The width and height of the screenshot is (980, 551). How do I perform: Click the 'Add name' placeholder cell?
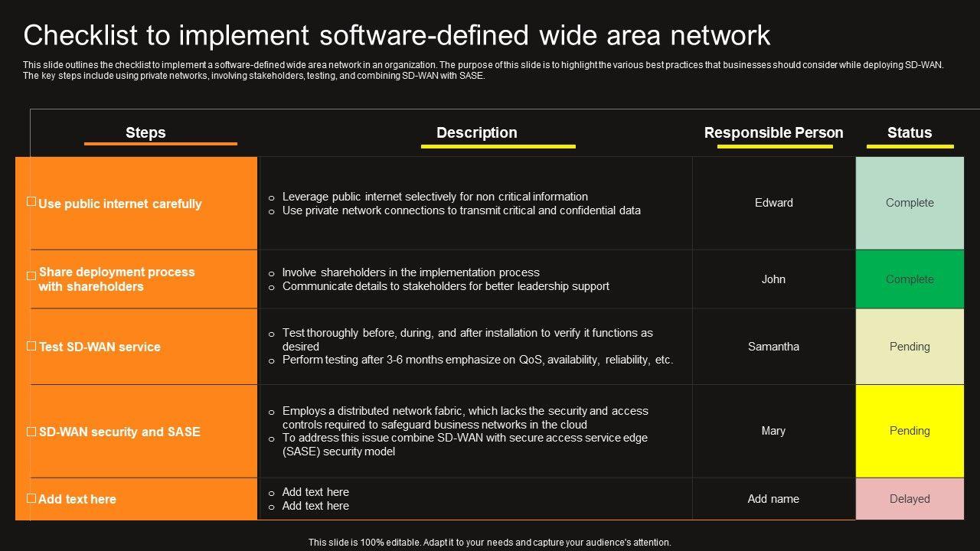point(773,499)
